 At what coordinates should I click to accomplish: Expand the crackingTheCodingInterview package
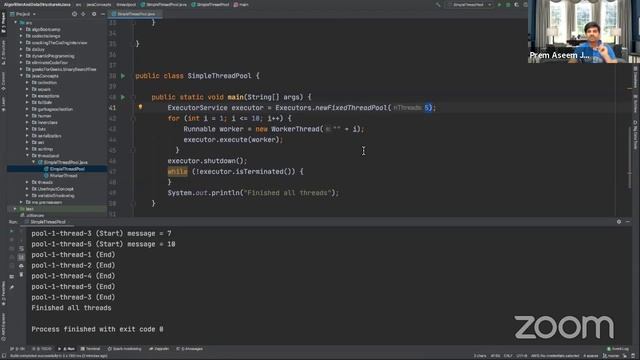[x=21, y=42]
